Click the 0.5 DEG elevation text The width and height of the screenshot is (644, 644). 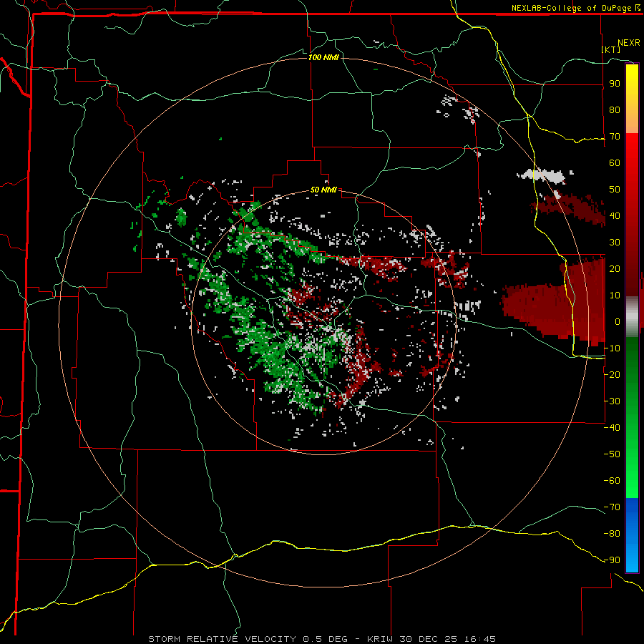point(325,639)
